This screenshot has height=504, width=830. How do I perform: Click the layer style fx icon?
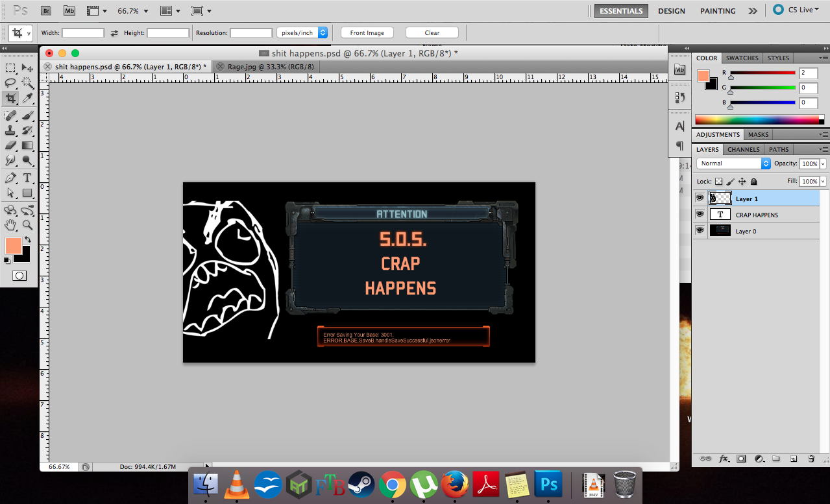coord(724,459)
